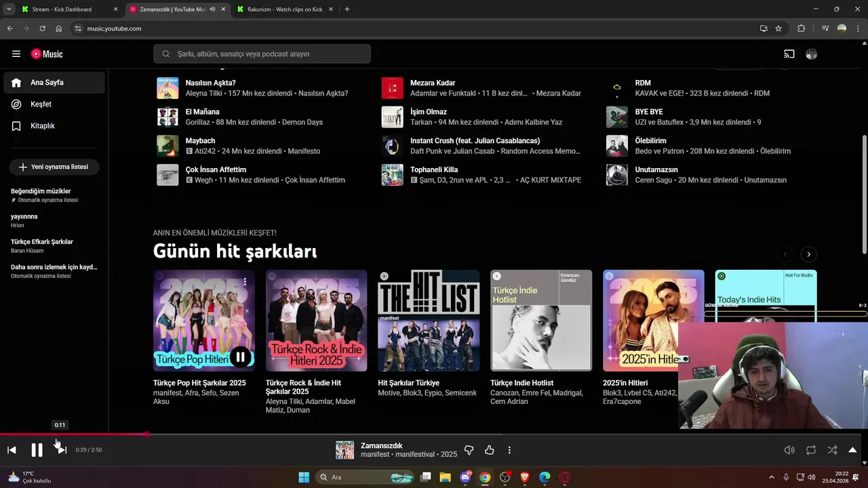
Task: Play RDM by KAVAK ve EGE!
Action: pos(617,88)
